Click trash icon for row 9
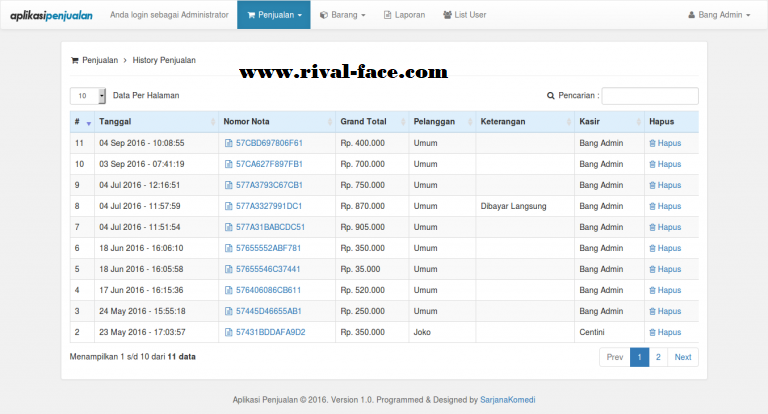Image resolution: width=768 pixels, height=414 pixels. 652,185
